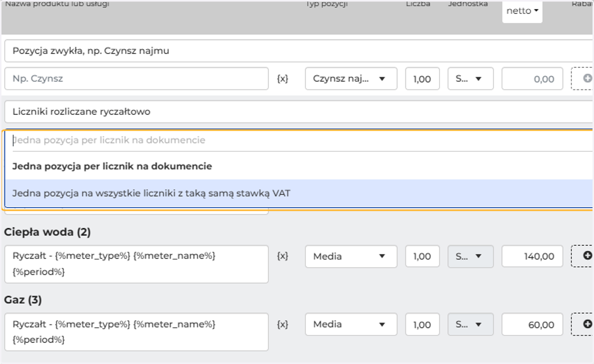Click the 0,00 price field
This screenshot has width=594, height=364.
point(532,79)
